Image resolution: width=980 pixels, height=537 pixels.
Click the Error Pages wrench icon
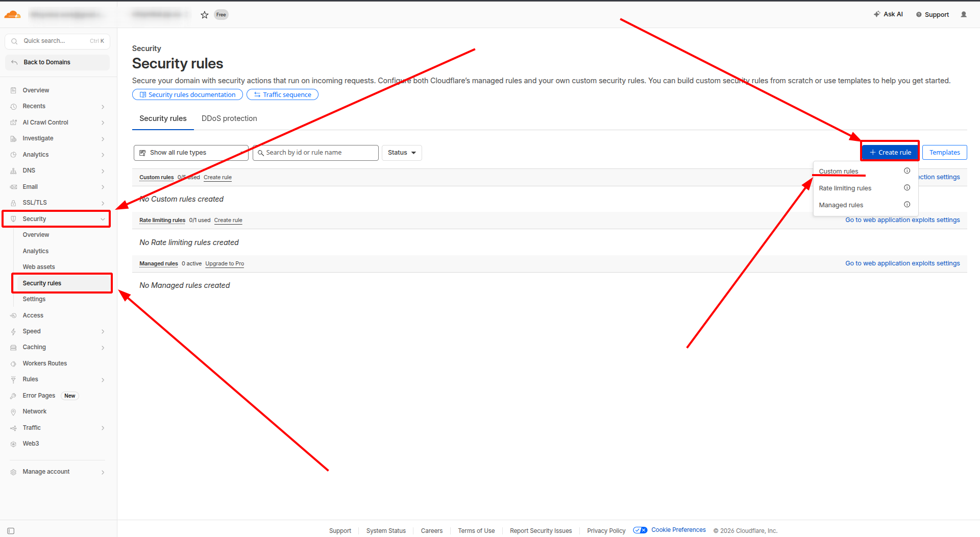click(x=14, y=396)
